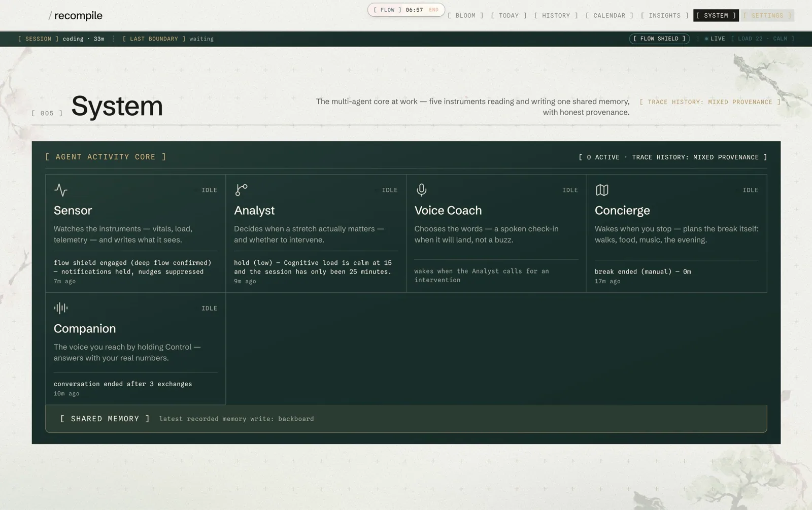Click the green LIVE status dot

click(x=706, y=39)
